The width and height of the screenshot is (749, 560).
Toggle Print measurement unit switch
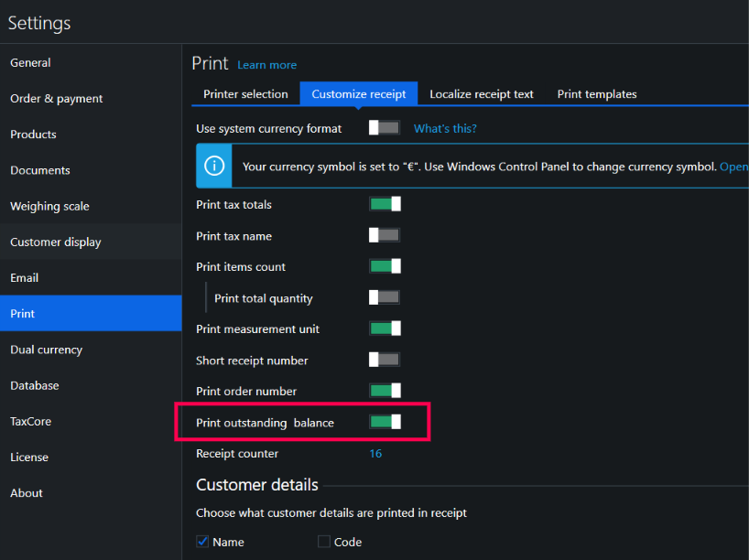[x=385, y=328]
